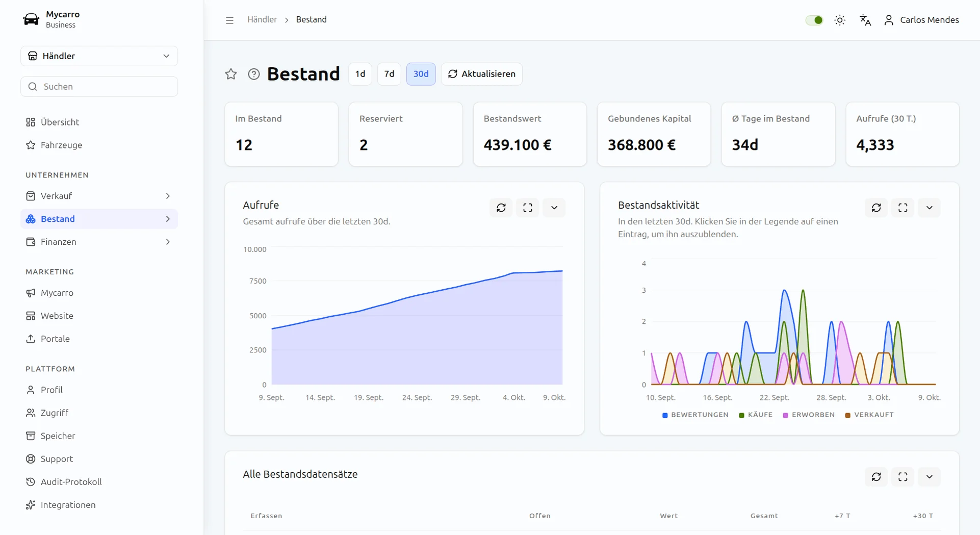980x535 pixels.
Task: Select the 7d time range
Action: point(389,74)
